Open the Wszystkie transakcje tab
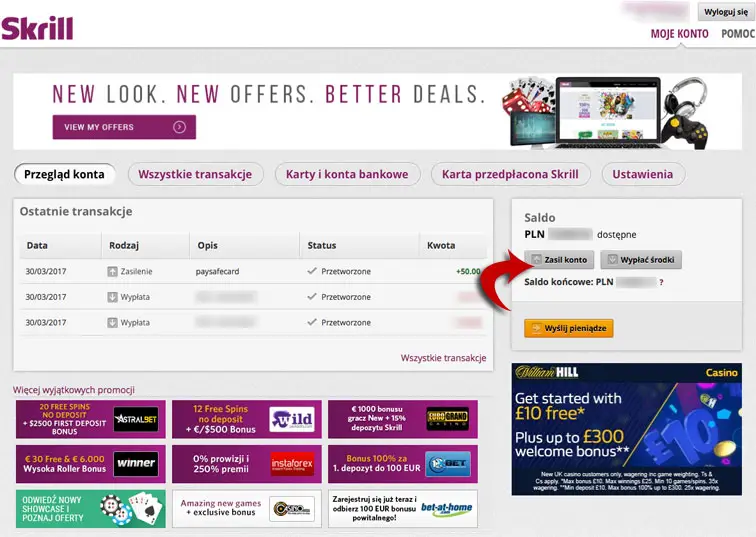Screen dimensions: 756x537 click(x=195, y=175)
